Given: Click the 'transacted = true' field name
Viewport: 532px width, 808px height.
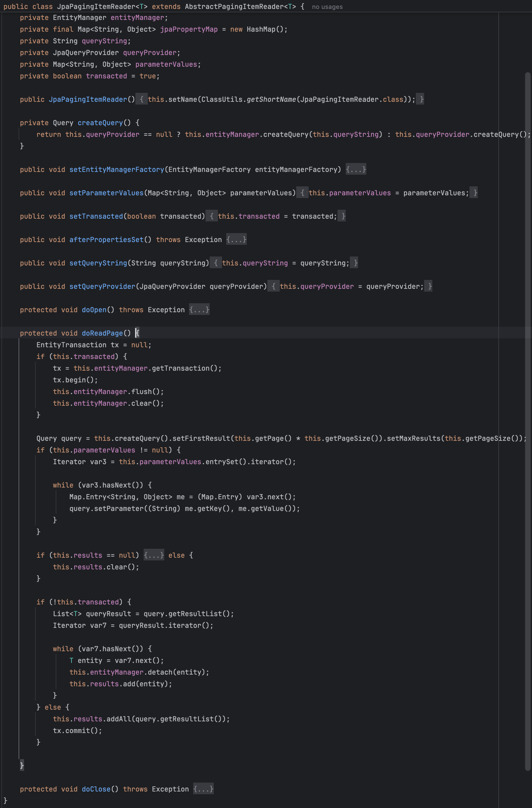Looking at the screenshot, I should point(107,76).
